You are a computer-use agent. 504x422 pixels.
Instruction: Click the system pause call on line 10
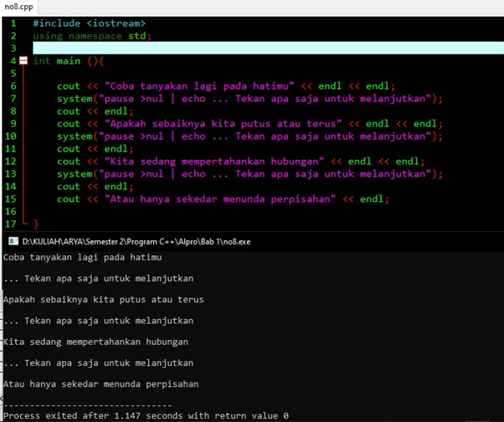pyautogui.click(x=249, y=136)
